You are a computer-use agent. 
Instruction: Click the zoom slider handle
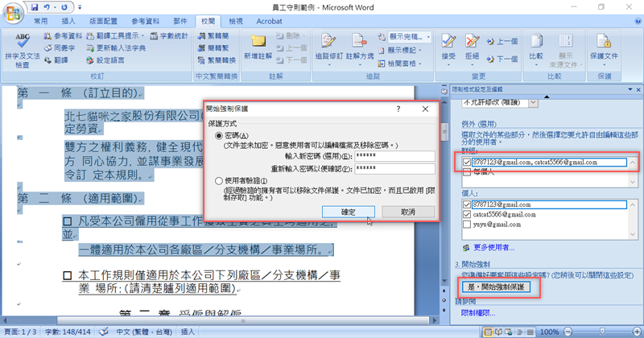click(x=602, y=332)
